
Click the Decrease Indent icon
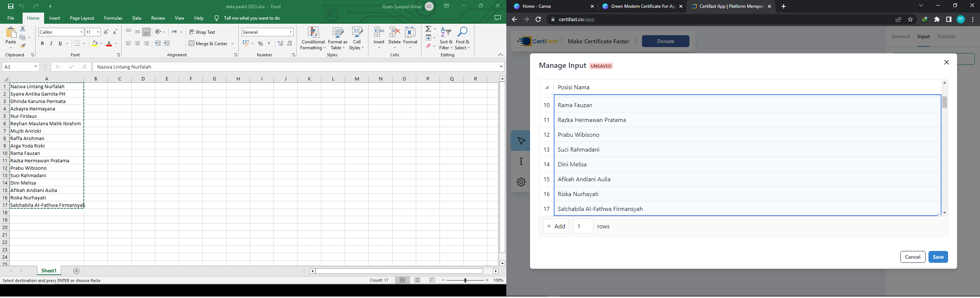[158, 44]
